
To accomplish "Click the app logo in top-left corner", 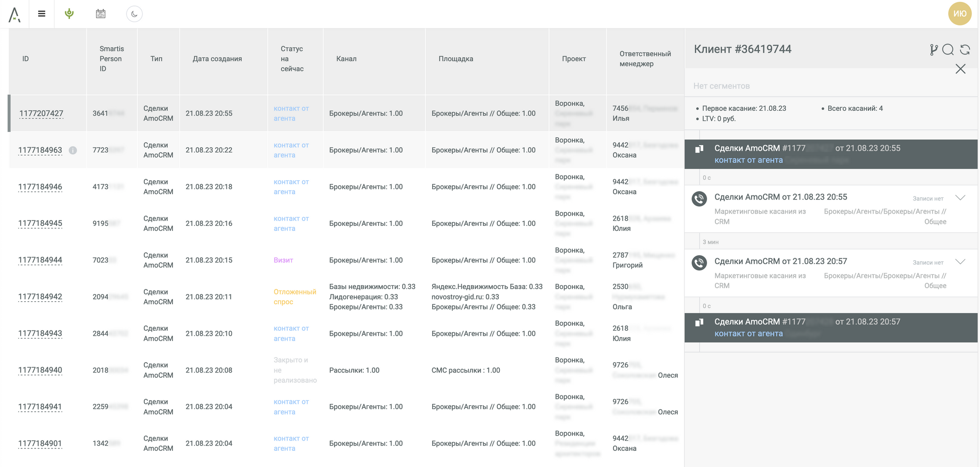I will click(15, 15).
